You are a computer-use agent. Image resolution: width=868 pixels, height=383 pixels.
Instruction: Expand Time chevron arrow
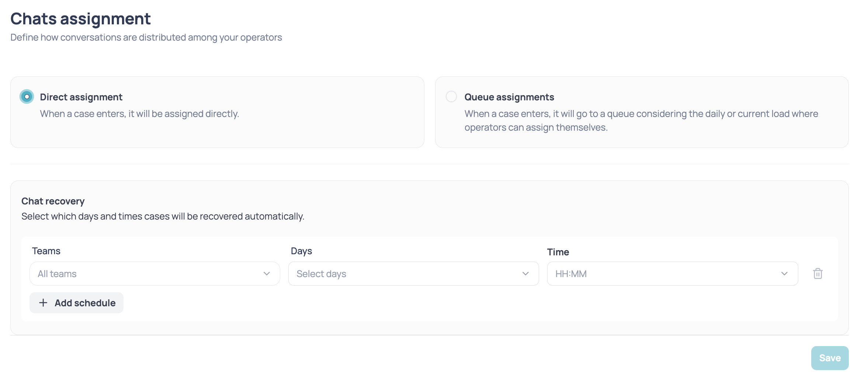coord(784,273)
